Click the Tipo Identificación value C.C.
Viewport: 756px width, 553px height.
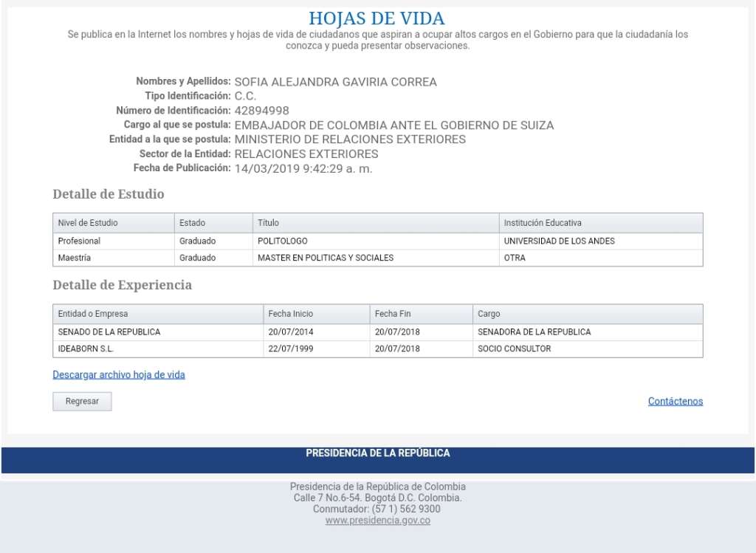pyautogui.click(x=245, y=96)
